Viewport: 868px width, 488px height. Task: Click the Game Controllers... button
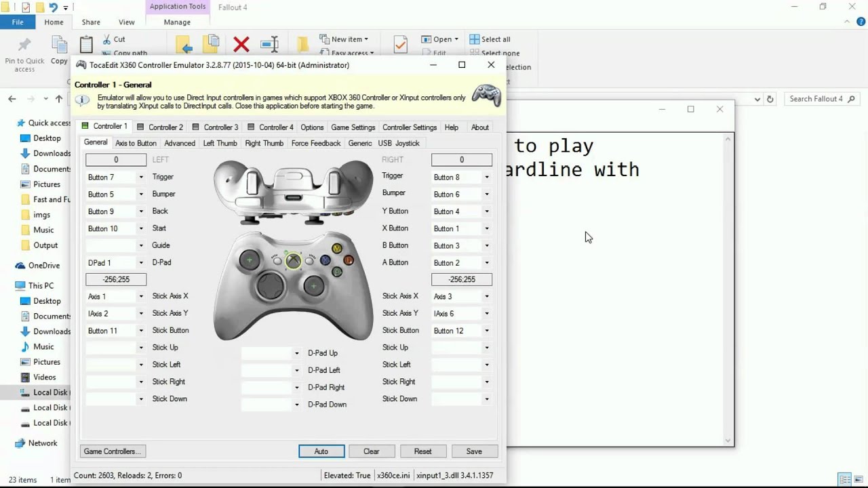(113, 451)
